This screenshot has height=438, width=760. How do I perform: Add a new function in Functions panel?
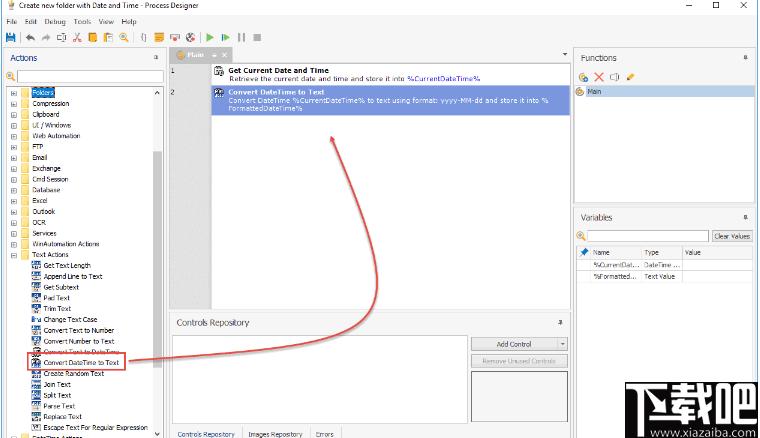tap(584, 77)
